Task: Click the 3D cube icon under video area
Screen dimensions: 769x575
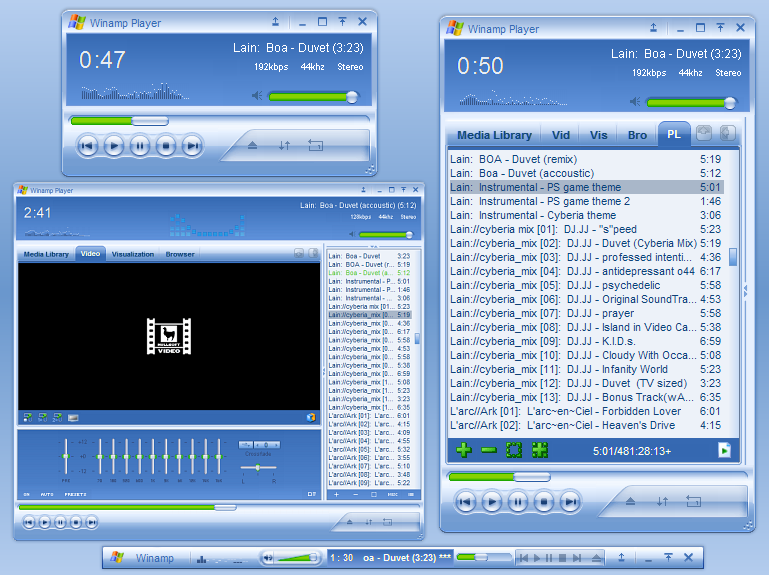Action: point(310,417)
